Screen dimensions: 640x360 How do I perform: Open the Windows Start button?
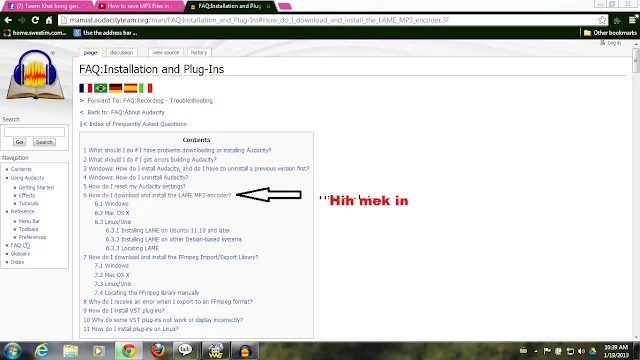[x=13, y=351]
